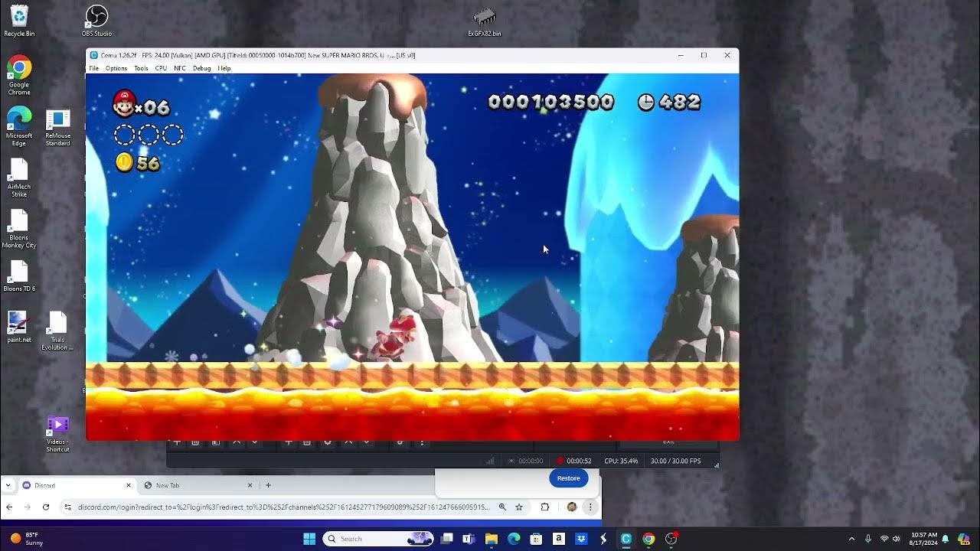Select the AirMech Strike desktop icon
Viewport: 980px width, 551px height.
pos(19,178)
